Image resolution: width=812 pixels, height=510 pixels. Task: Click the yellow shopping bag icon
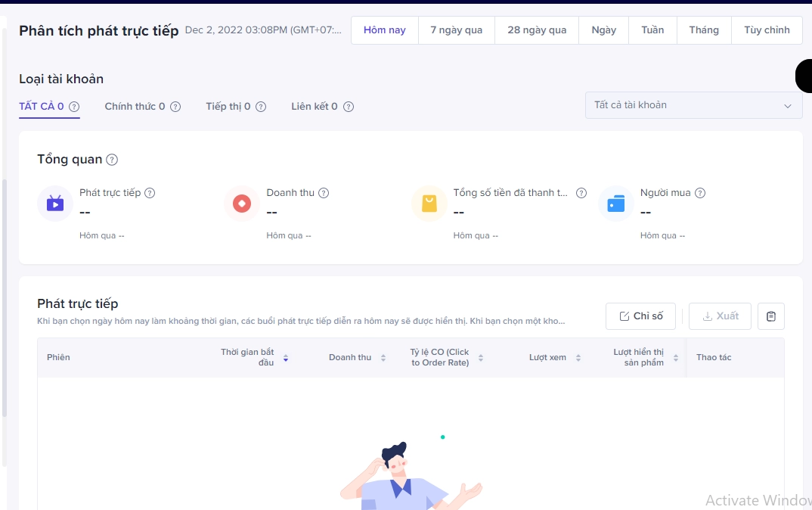[429, 204]
